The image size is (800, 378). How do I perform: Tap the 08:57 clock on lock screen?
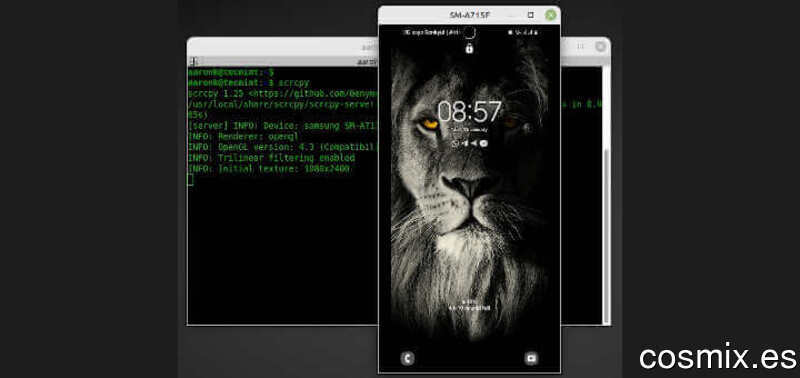[469, 112]
